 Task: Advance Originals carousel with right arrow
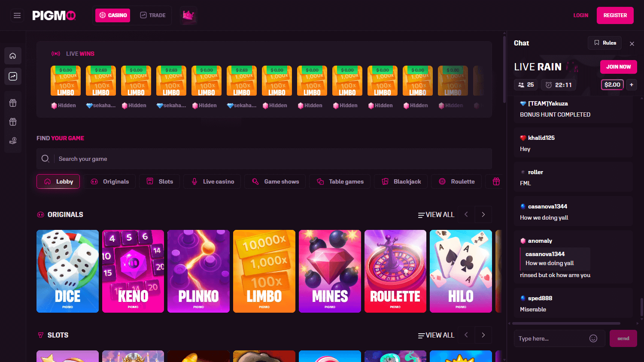[483, 214]
